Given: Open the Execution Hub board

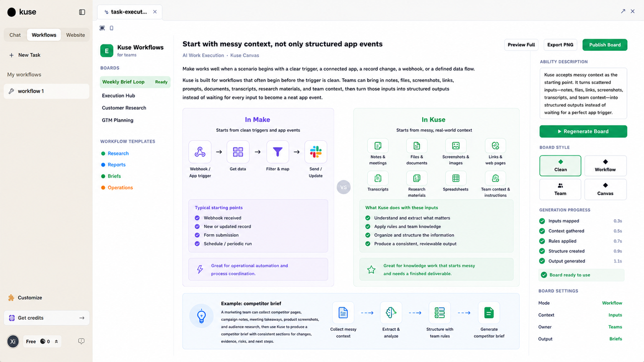Looking at the screenshot, I should pos(118,96).
